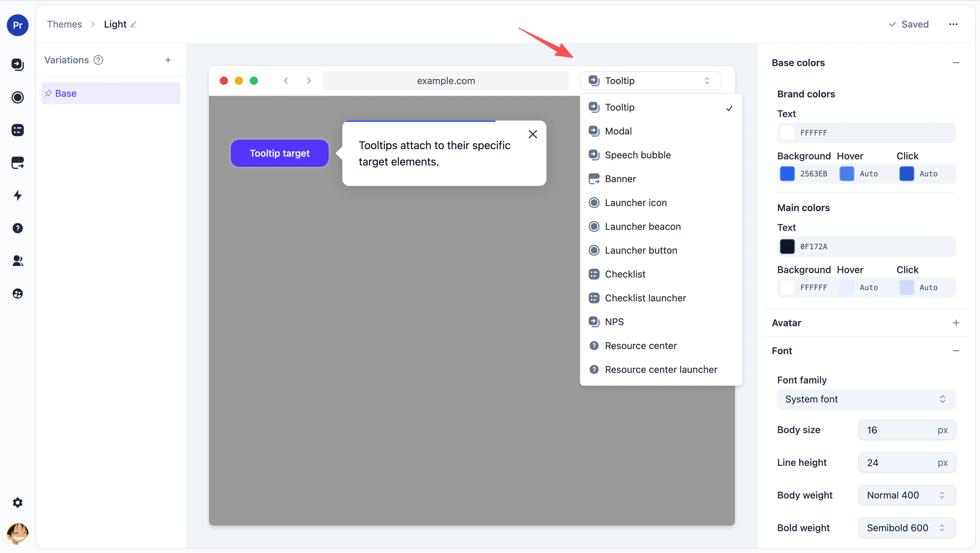This screenshot has width=980, height=553.
Task: Open the three-dot more options menu
Action: [953, 25]
